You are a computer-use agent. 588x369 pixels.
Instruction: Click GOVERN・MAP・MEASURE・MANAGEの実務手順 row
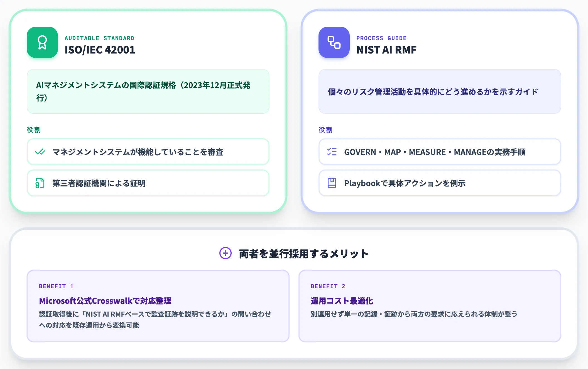440,152
